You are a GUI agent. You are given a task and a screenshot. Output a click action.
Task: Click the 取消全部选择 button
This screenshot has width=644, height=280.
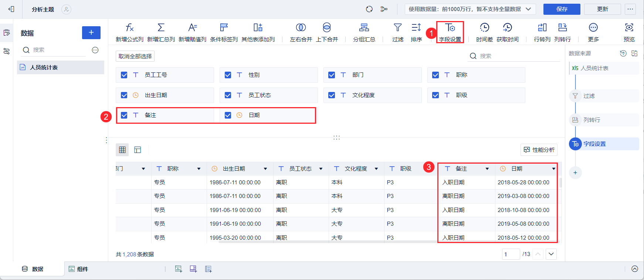(x=135, y=56)
